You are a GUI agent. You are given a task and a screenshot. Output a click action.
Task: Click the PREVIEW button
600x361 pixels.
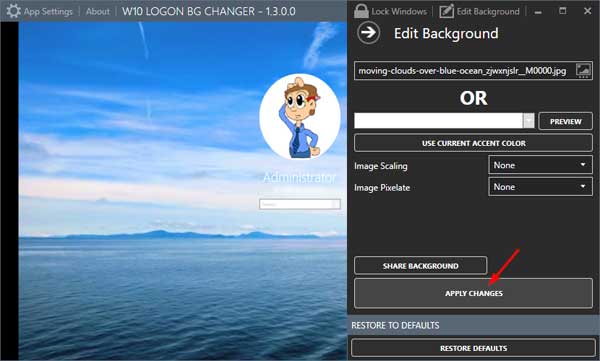(x=566, y=121)
